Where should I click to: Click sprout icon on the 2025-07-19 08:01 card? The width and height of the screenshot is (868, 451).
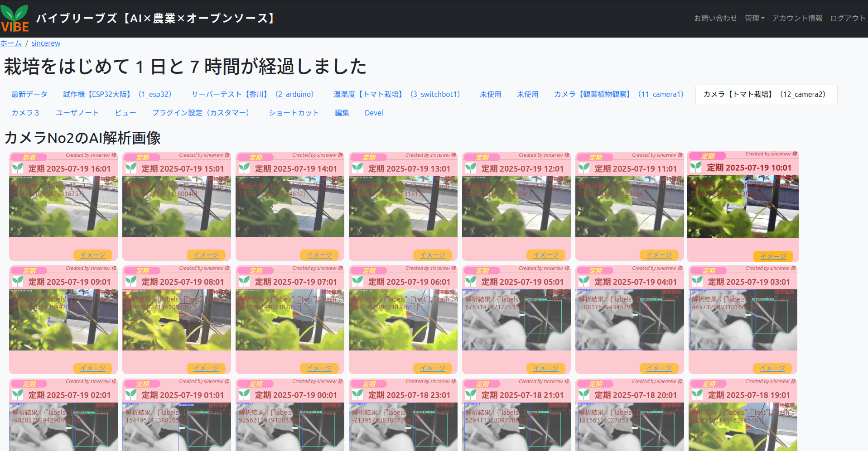coord(131,282)
